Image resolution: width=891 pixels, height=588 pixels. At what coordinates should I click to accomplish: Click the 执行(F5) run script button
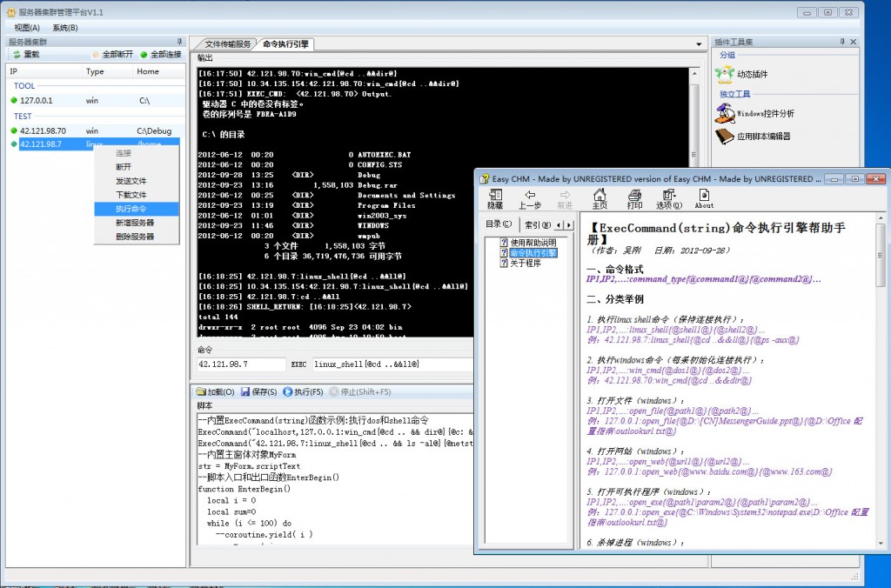(x=303, y=392)
